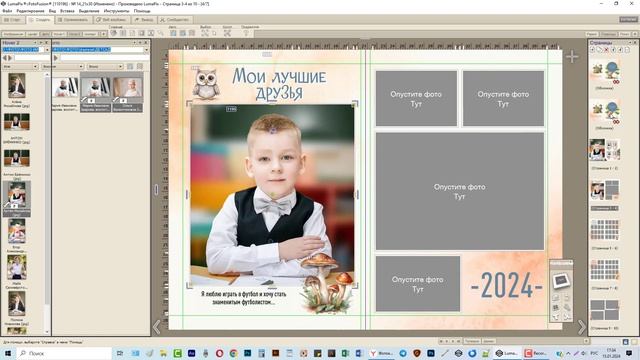Image resolution: width=640 pixels, height=360 pixels.
Task: Open the Task View taskbar icon
Action: pyautogui.click(x=120, y=353)
